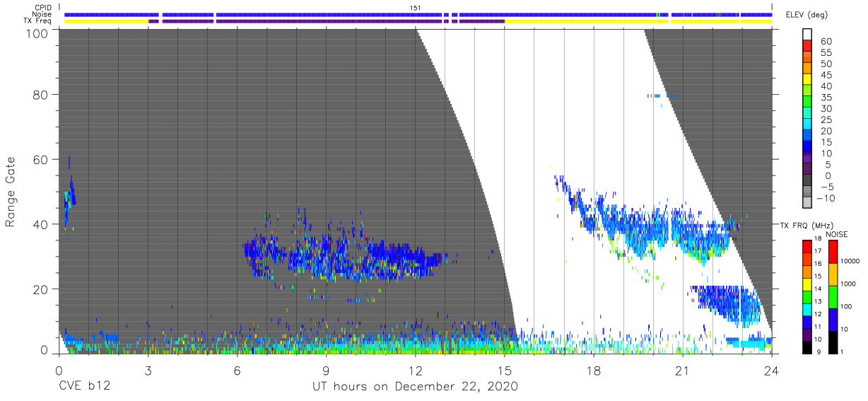868x401 pixels.
Task: Click the 12 hour tick on UT axis
Action: (415, 371)
